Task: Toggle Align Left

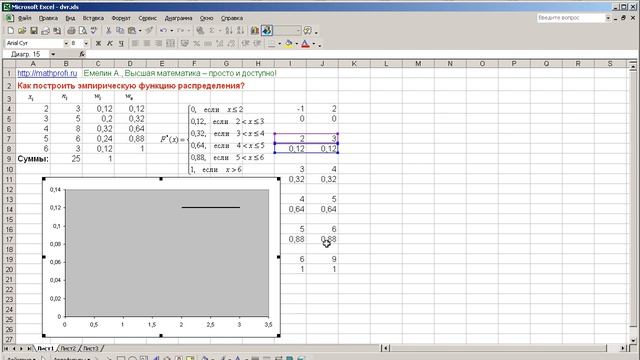Action: [x=136, y=43]
